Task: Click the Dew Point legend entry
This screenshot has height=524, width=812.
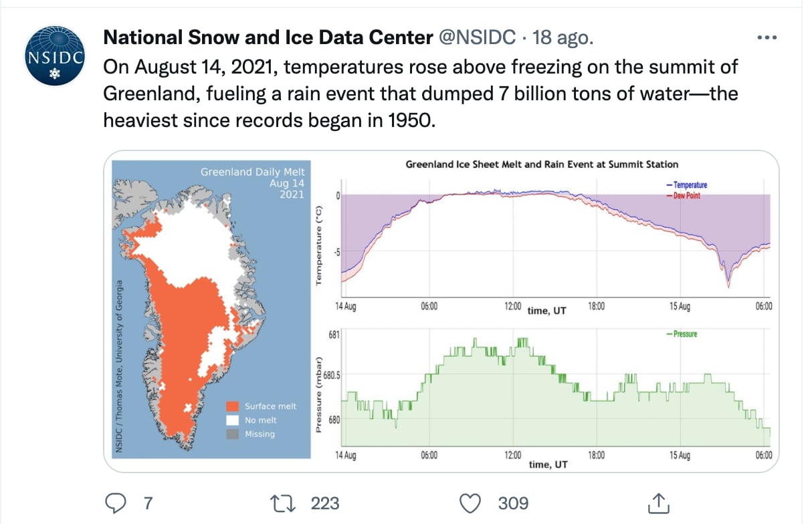Action: (x=685, y=196)
